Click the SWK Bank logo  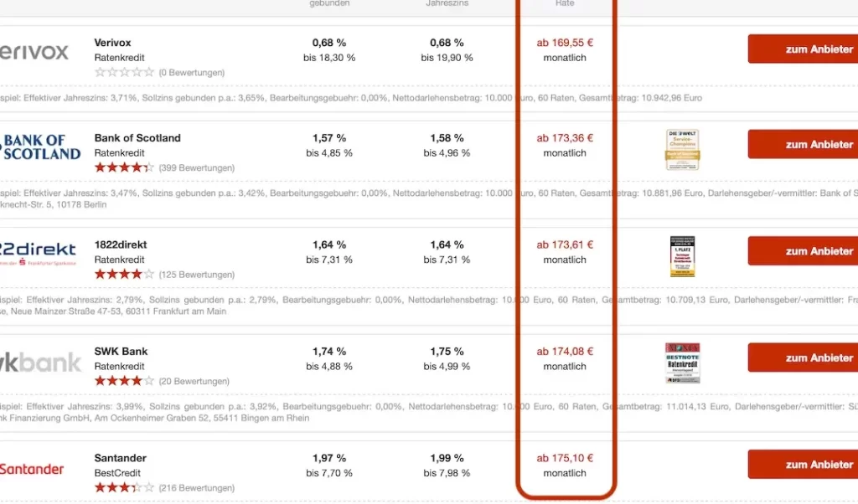tap(40, 363)
